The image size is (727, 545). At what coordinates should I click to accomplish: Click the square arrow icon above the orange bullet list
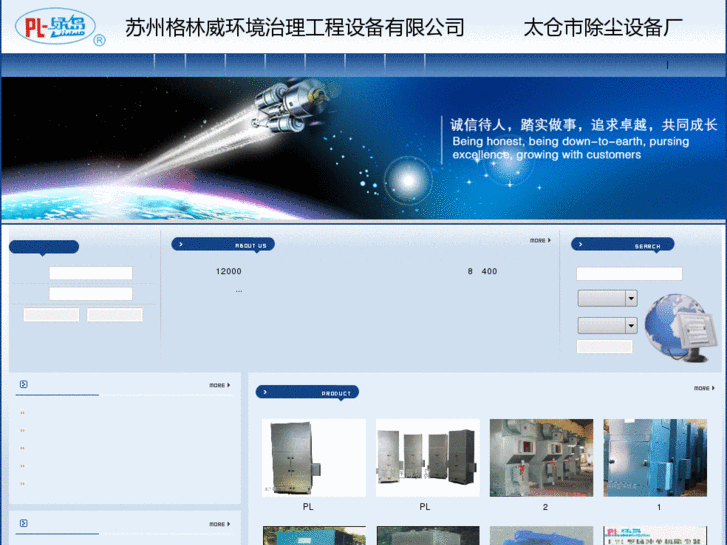coord(24,384)
